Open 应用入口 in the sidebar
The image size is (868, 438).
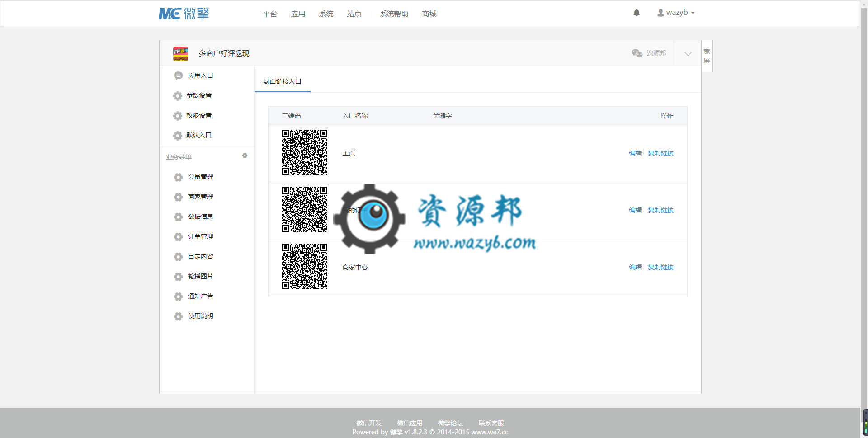tap(200, 76)
